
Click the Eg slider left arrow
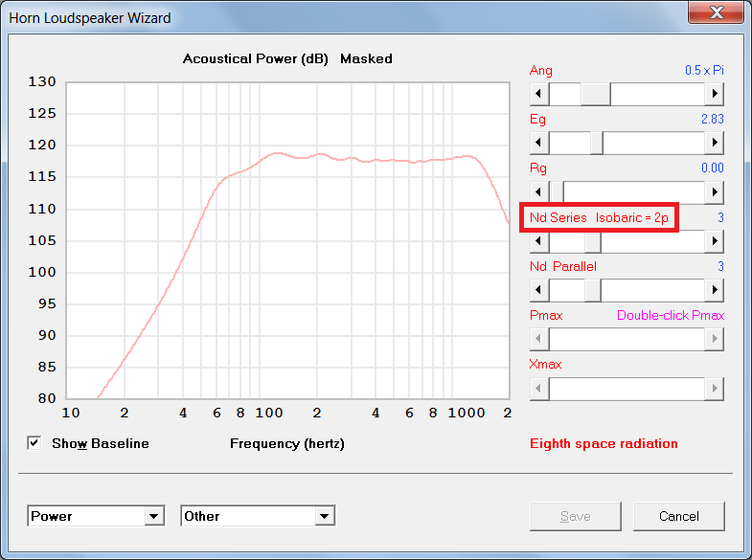[539, 143]
